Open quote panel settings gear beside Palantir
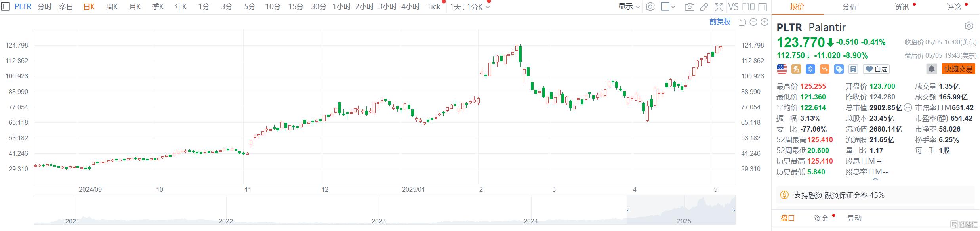This screenshot has height=231, width=980. pos(969,26)
